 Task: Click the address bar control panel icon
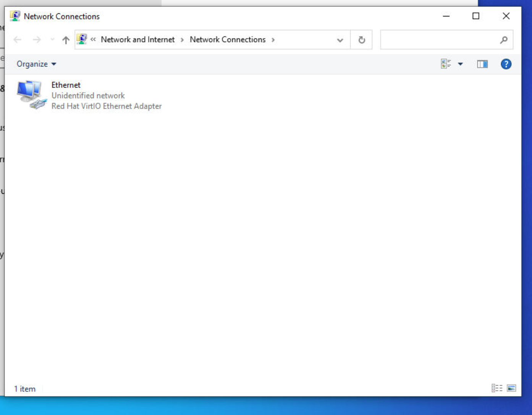82,39
